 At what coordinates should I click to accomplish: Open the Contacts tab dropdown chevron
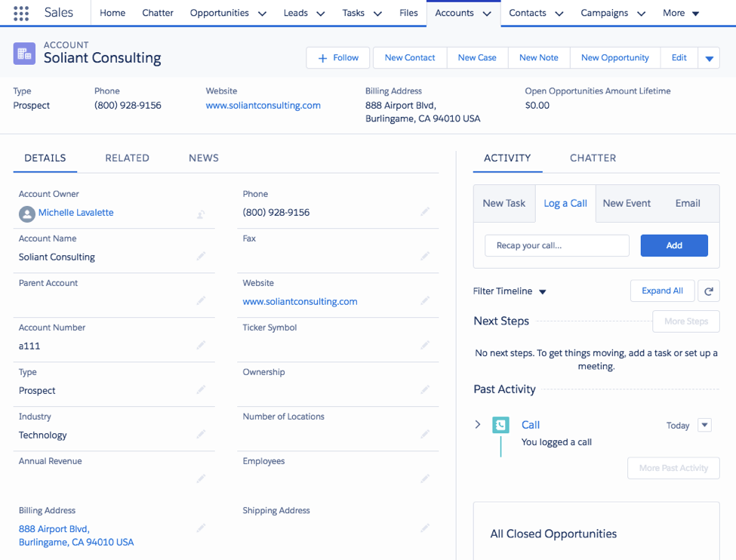coord(559,14)
